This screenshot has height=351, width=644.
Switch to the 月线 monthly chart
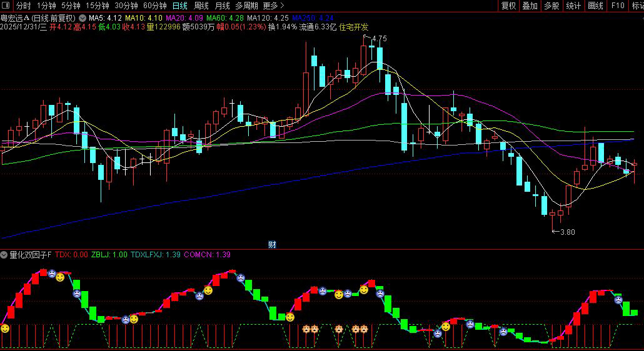(222, 6)
